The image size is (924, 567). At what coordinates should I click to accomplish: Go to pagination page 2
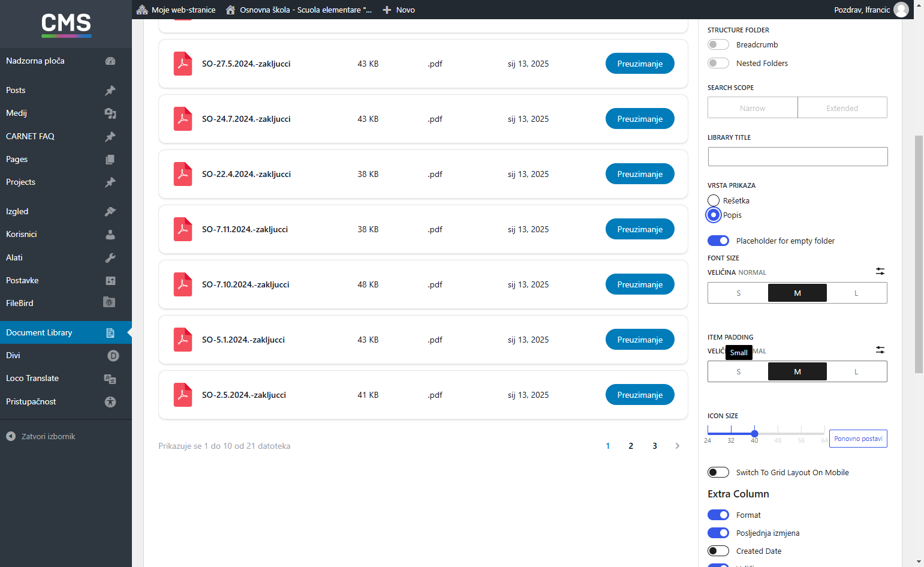tap(631, 446)
